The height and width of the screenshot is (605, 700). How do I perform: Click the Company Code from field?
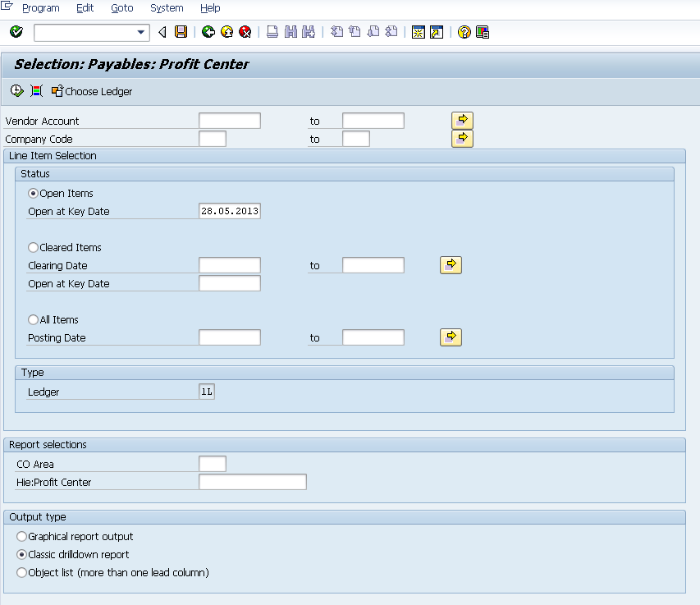213,139
